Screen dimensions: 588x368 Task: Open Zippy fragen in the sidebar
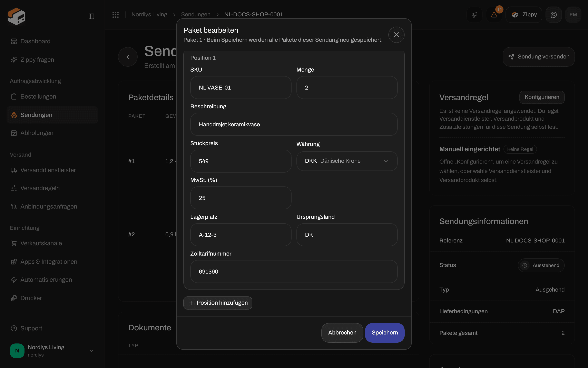coord(52,60)
